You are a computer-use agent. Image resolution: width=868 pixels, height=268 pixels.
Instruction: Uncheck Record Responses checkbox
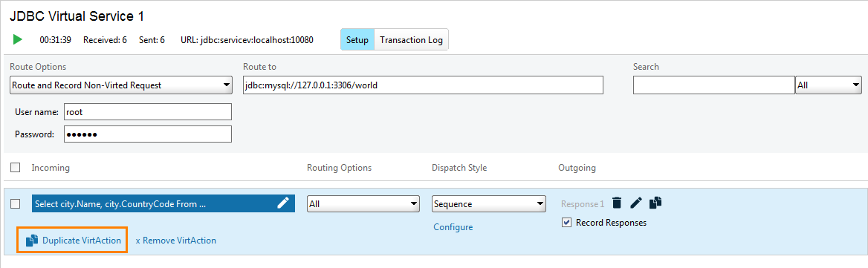566,223
